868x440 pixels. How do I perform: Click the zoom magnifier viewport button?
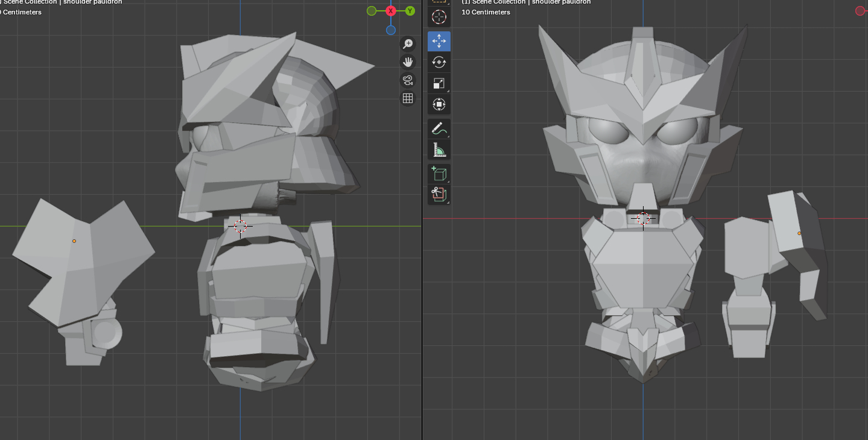coord(408,44)
